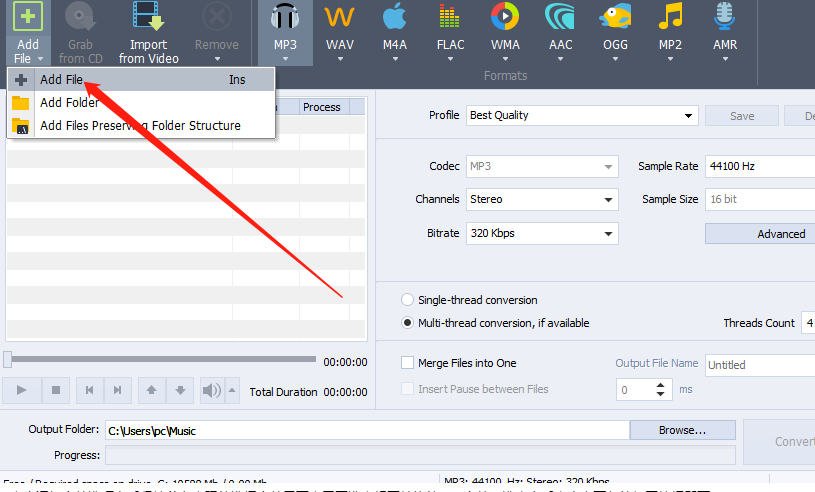This screenshot has width=815, height=492.
Task: Pick the AAC format icon
Action: click(x=560, y=17)
